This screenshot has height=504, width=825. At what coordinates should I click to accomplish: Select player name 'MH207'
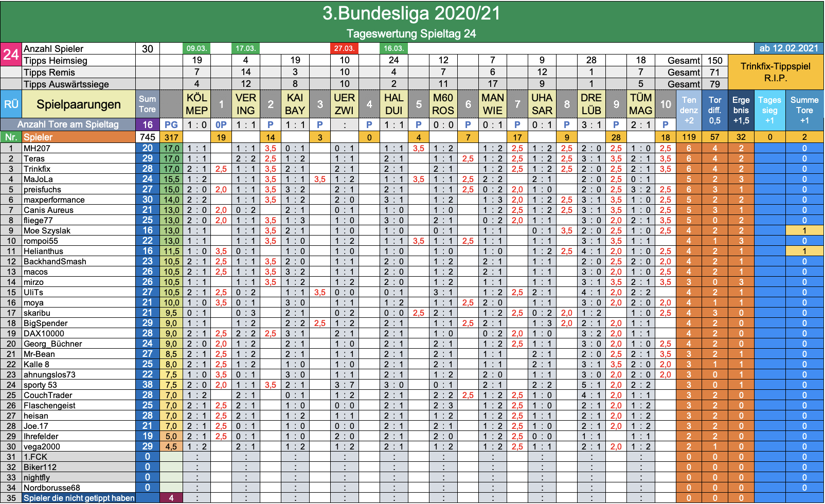[37, 148]
